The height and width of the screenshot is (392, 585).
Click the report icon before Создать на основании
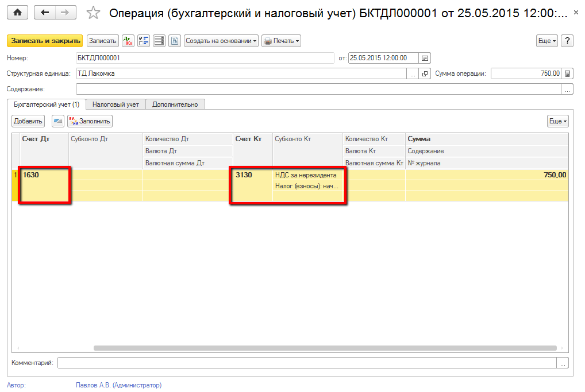175,41
